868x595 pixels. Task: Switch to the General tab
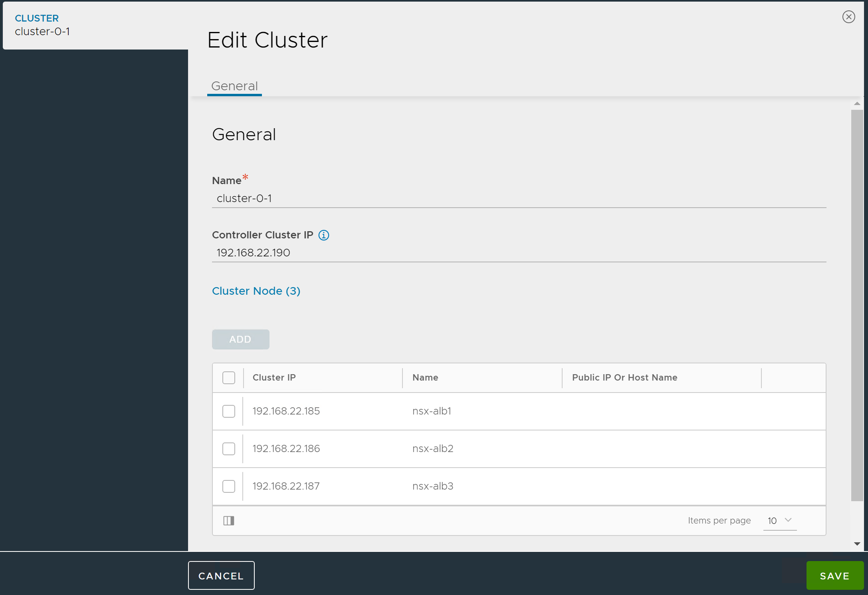(234, 86)
